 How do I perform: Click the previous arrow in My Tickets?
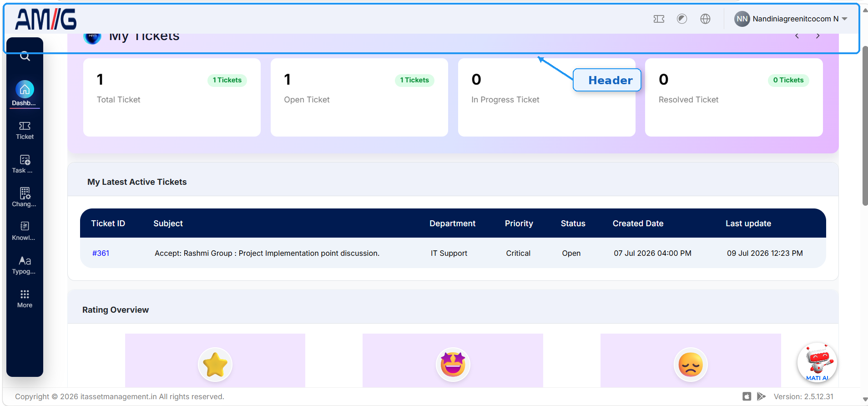797,36
